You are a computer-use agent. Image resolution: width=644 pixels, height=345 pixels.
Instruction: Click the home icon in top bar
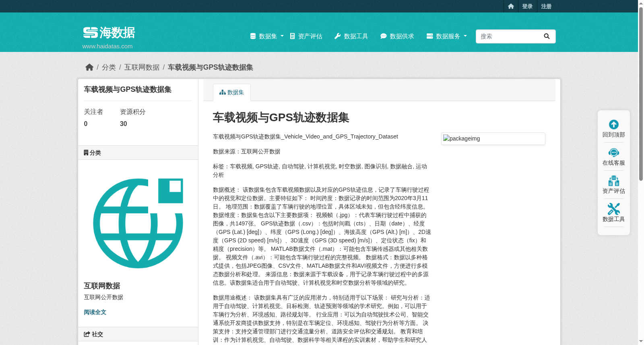[x=511, y=6]
